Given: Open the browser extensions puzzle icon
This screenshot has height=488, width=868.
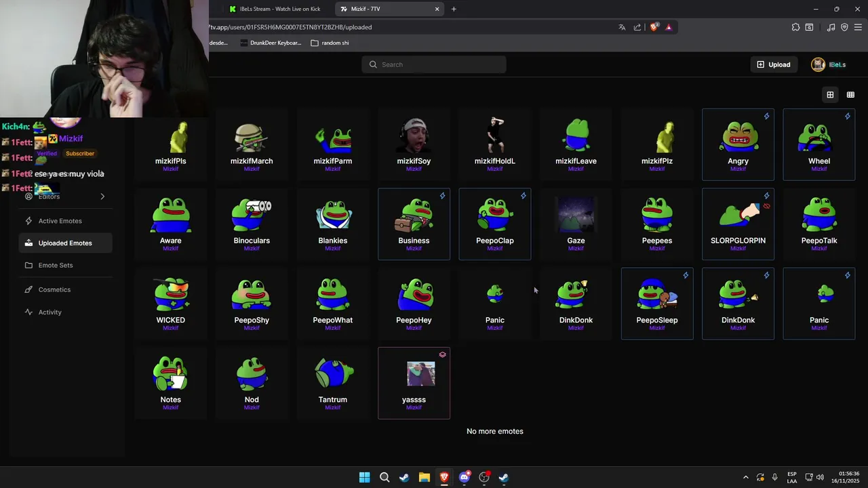Looking at the screenshot, I should tap(795, 27).
